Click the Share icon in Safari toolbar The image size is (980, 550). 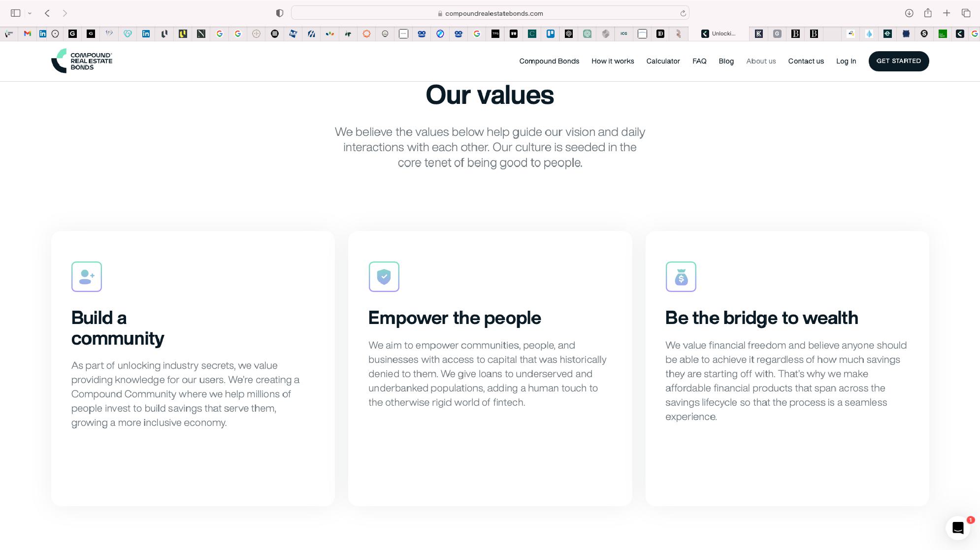(x=928, y=13)
